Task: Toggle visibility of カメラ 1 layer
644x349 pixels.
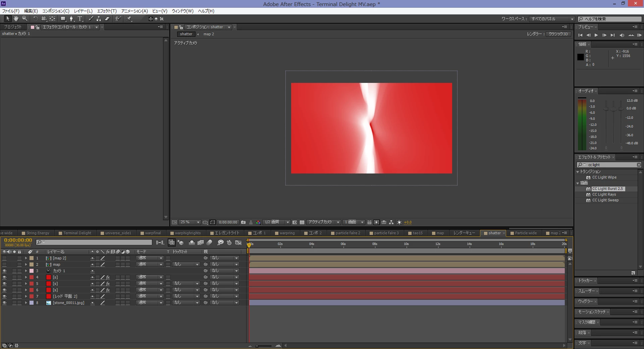Action: pos(4,271)
